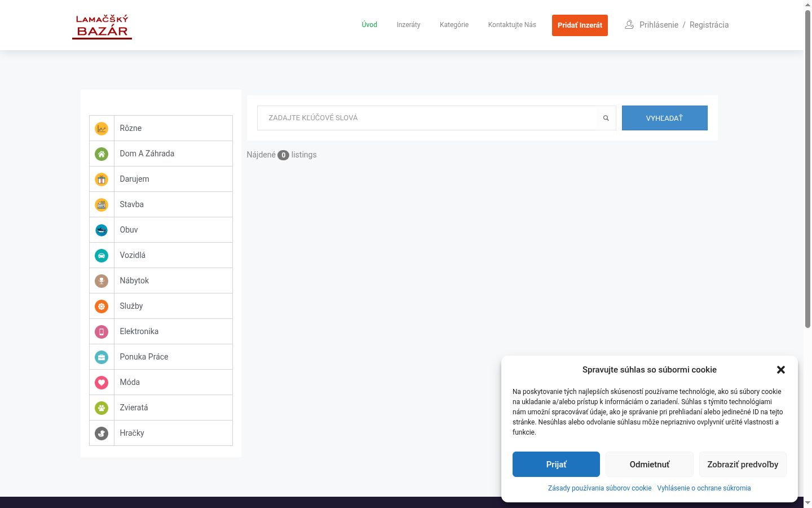812x508 pixels.
Task: Reject cookies with Odmietnuť button
Action: click(x=650, y=465)
